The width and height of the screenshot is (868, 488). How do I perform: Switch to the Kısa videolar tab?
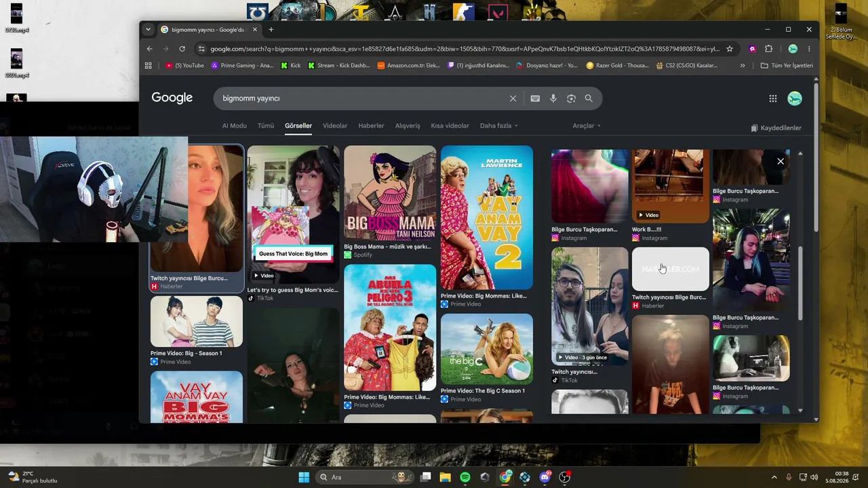coord(450,126)
